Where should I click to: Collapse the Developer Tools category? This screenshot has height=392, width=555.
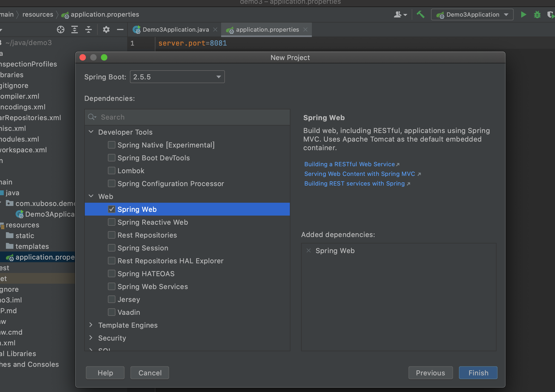(x=91, y=132)
